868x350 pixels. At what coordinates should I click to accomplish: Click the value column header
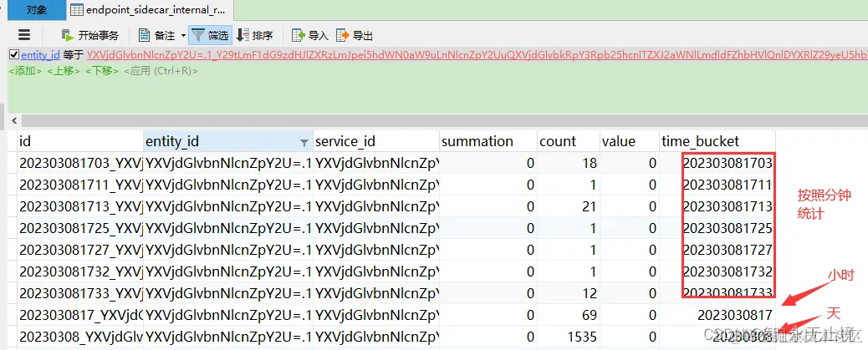[630, 141]
